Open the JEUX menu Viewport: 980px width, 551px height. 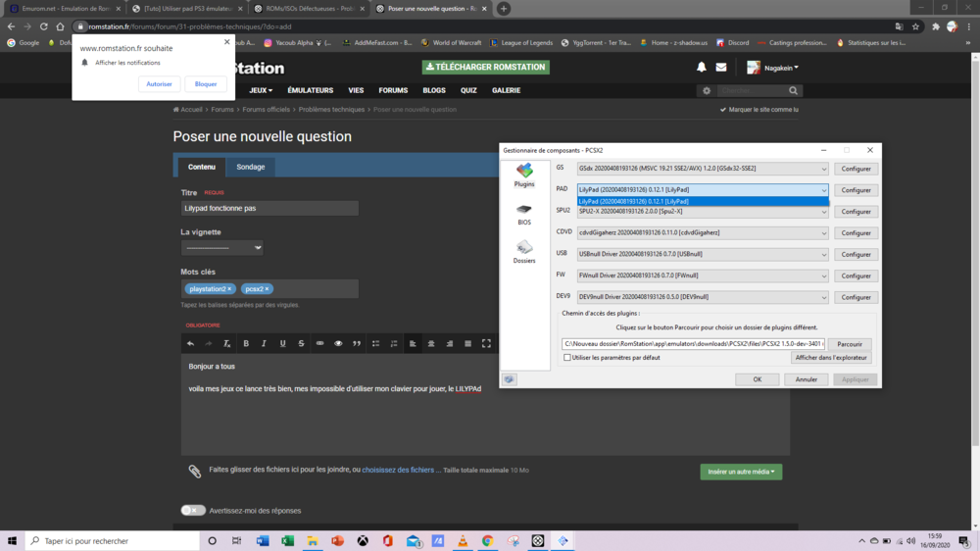261,90
